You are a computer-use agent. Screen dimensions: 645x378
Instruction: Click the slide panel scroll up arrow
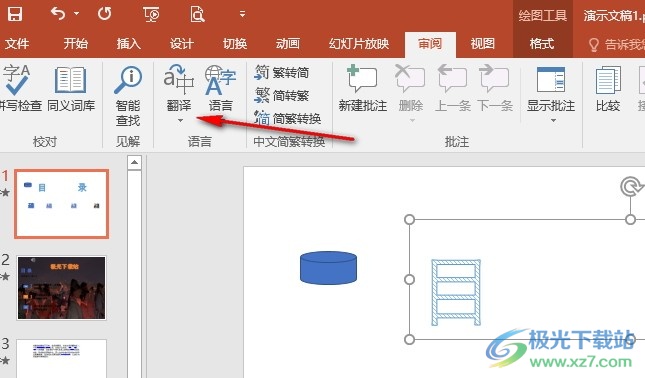tap(134, 163)
